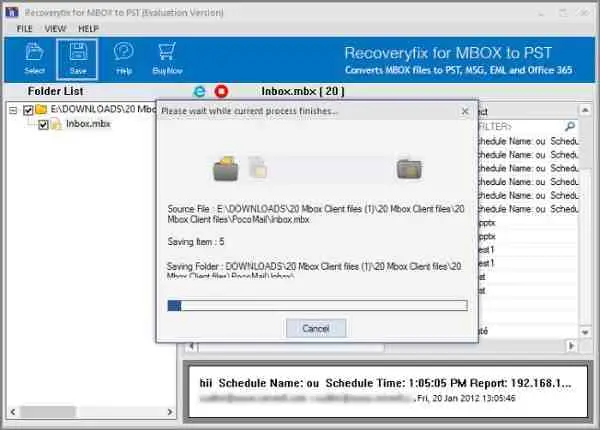Click the saving progress bar
Viewport: 600px width, 430px height.
(x=317, y=305)
